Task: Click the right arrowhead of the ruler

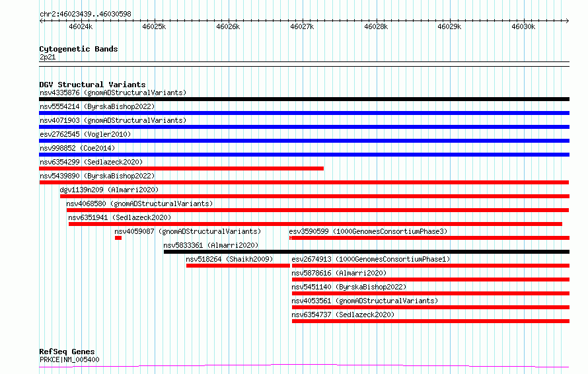Action: pos(568,21)
